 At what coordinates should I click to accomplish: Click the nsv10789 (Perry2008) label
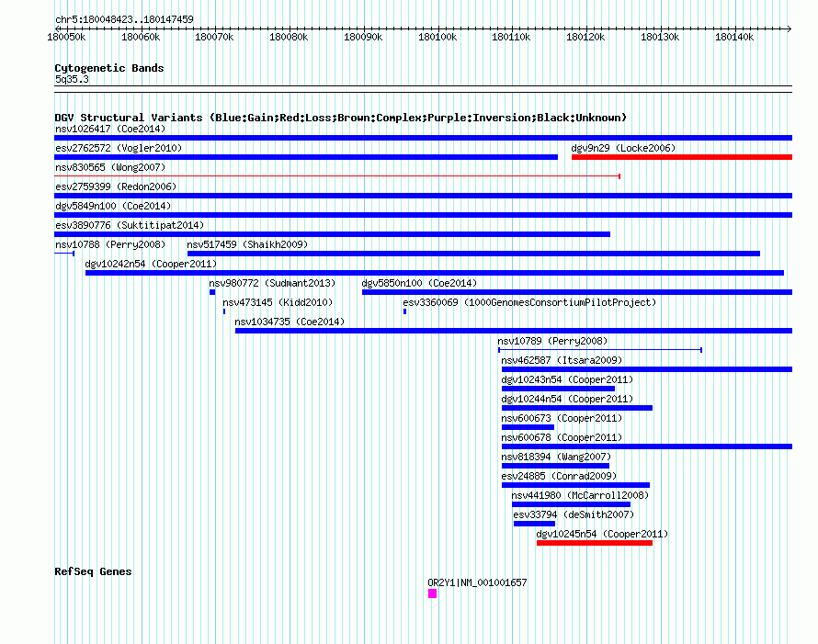pyautogui.click(x=552, y=341)
